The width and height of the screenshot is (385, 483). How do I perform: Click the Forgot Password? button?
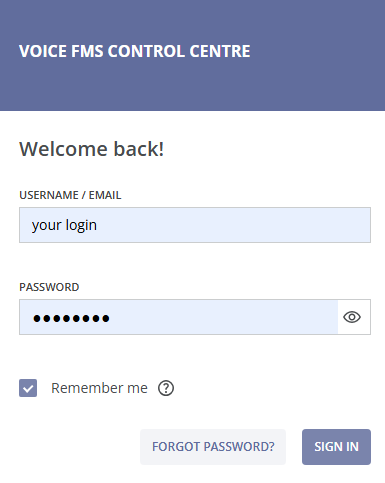coord(213,447)
